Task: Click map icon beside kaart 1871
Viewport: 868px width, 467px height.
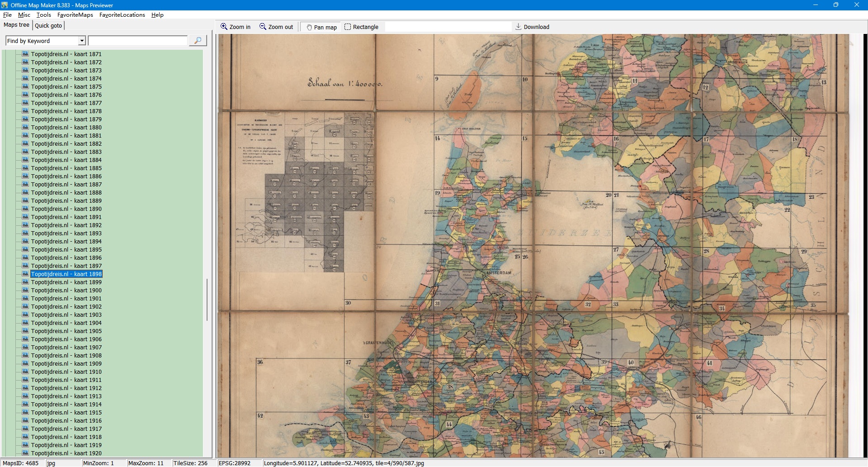Action: [25, 54]
